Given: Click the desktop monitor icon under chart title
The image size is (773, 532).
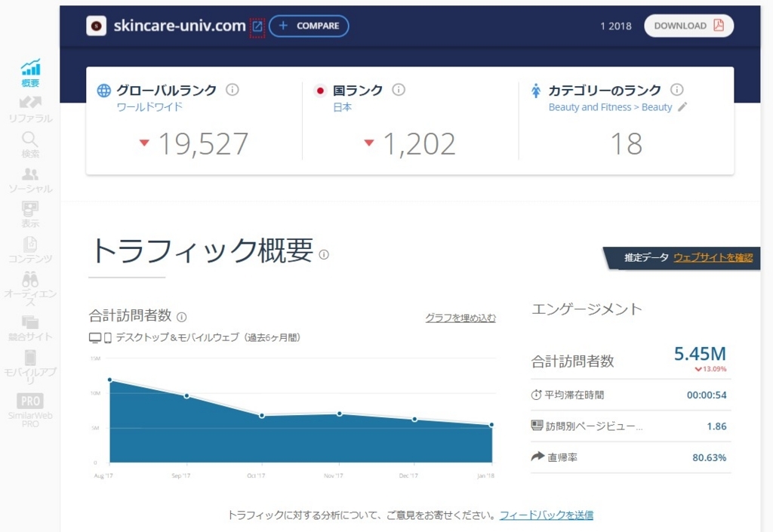Looking at the screenshot, I should 94,338.
